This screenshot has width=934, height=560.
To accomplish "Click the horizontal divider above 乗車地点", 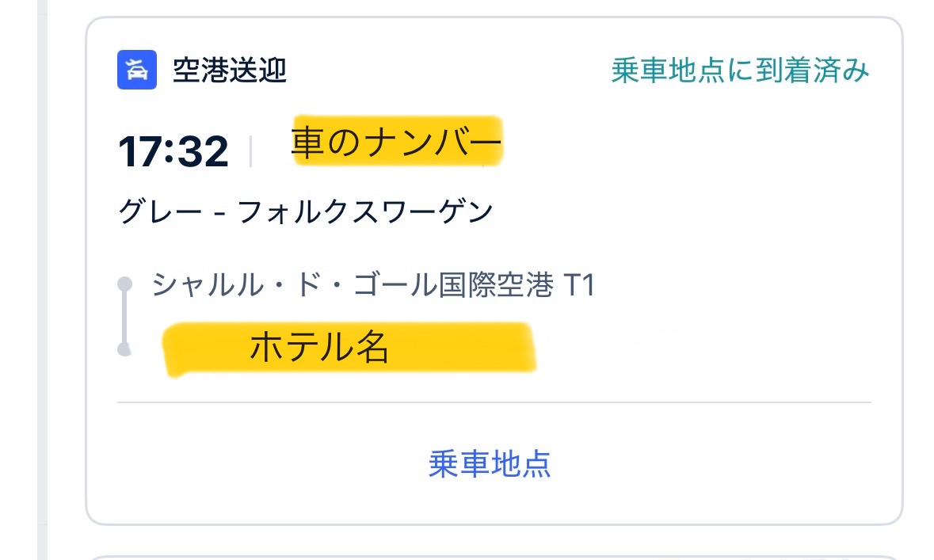I will coord(494,402).
